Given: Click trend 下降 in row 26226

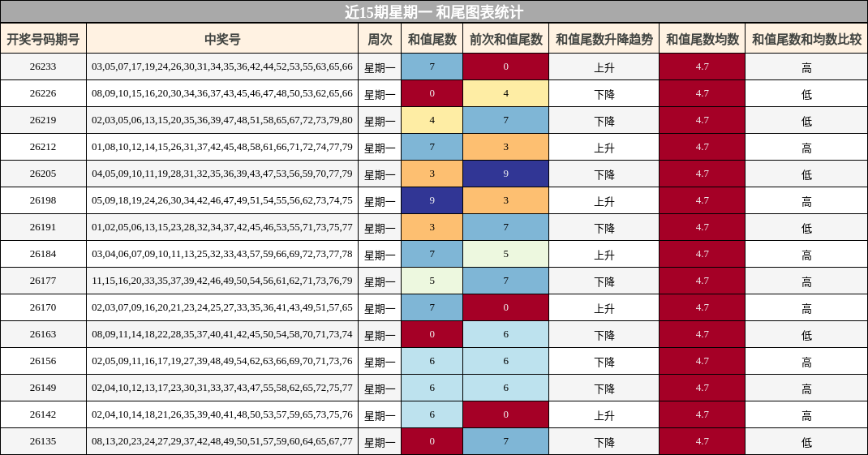Looking at the screenshot, I should 604,94.
